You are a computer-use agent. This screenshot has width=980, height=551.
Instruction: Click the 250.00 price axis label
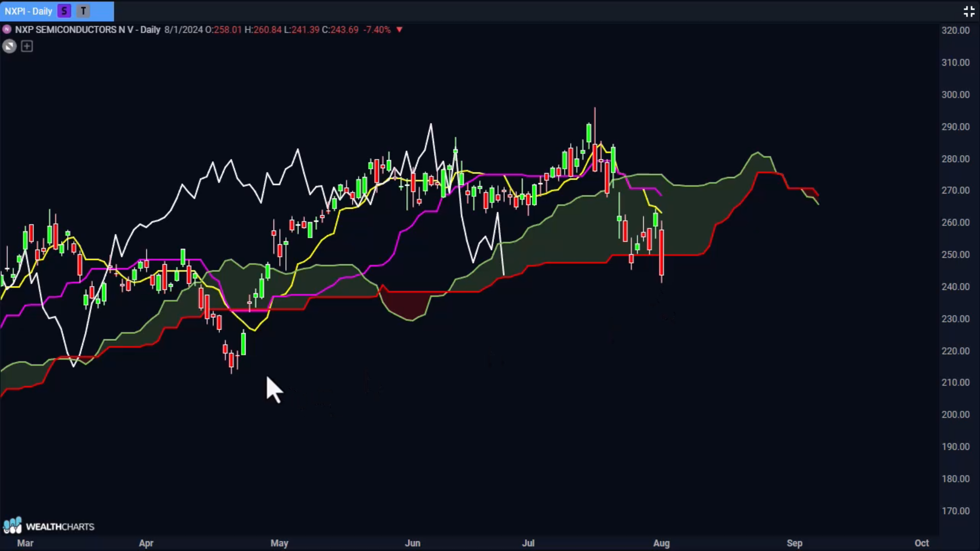click(x=955, y=255)
